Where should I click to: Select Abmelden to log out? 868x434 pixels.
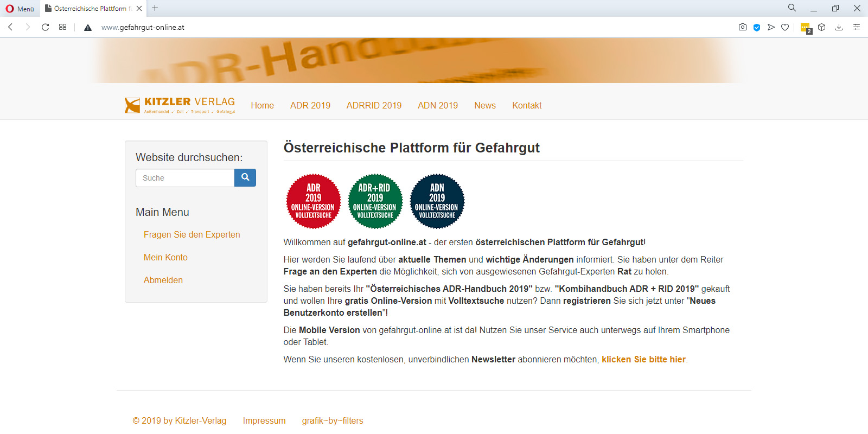(163, 280)
